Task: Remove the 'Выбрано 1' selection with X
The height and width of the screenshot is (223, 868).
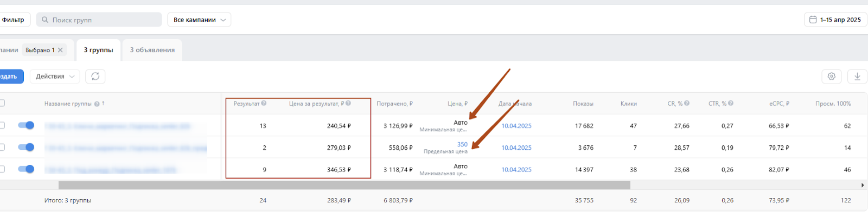Action: coord(60,50)
